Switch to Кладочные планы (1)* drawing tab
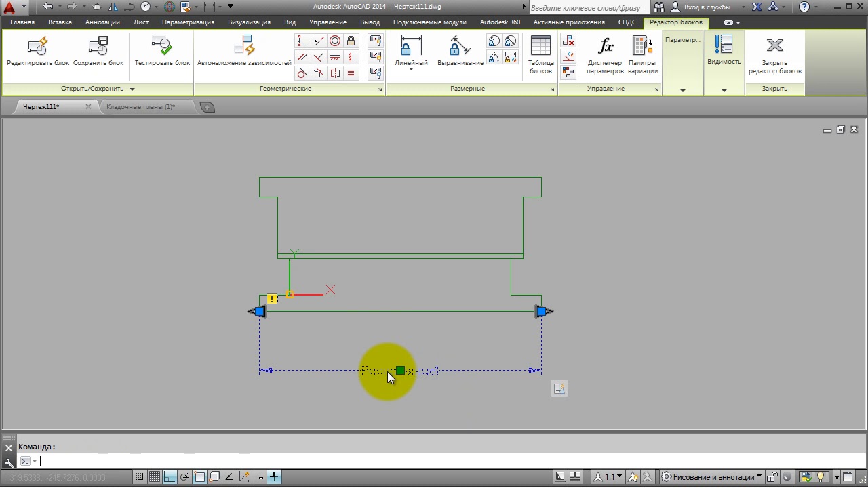 [x=141, y=107]
